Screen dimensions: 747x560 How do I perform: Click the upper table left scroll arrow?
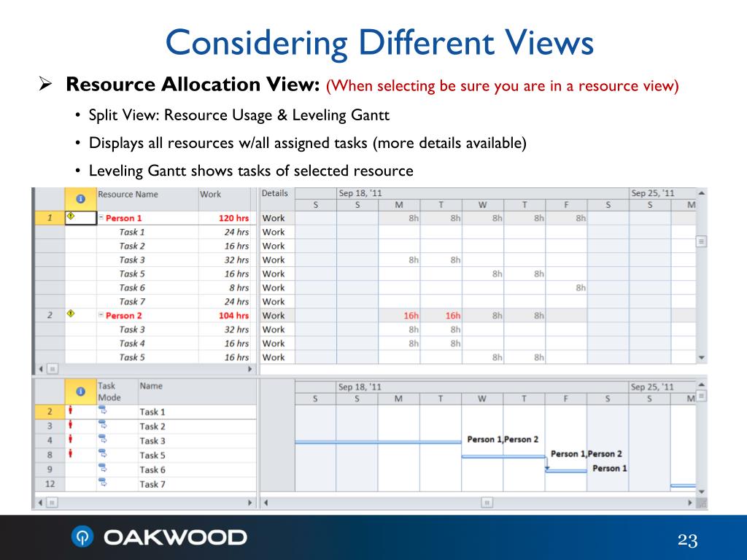pos(41,369)
